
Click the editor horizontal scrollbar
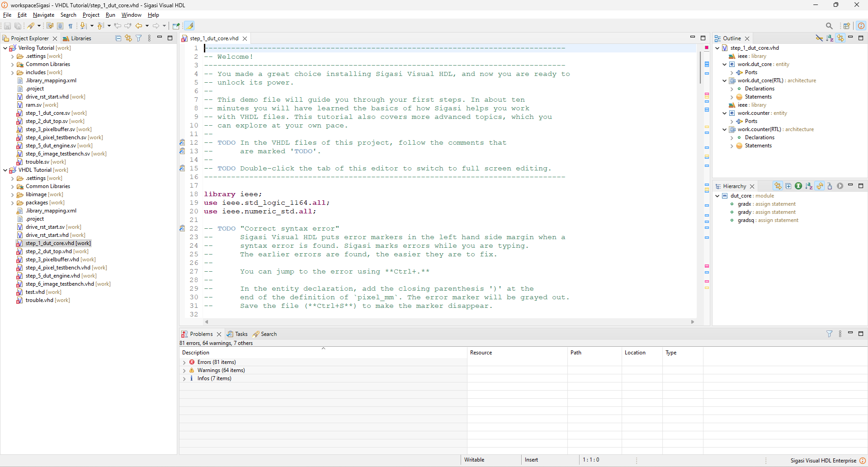click(x=449, y=322)
